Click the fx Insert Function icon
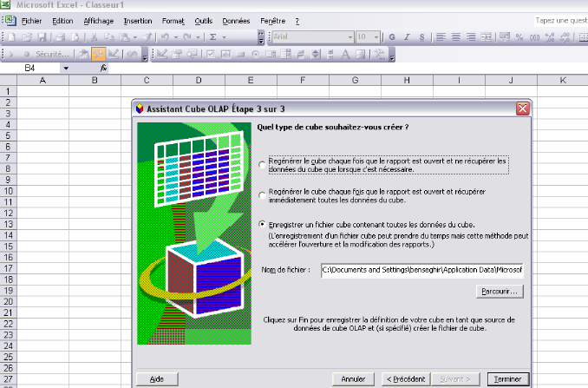 point(103,68)
